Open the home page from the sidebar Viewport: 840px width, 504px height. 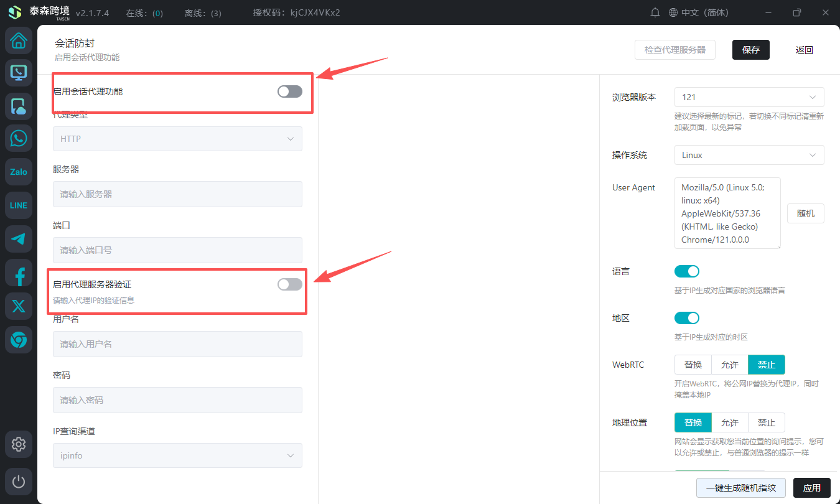(x=19, y=41)
